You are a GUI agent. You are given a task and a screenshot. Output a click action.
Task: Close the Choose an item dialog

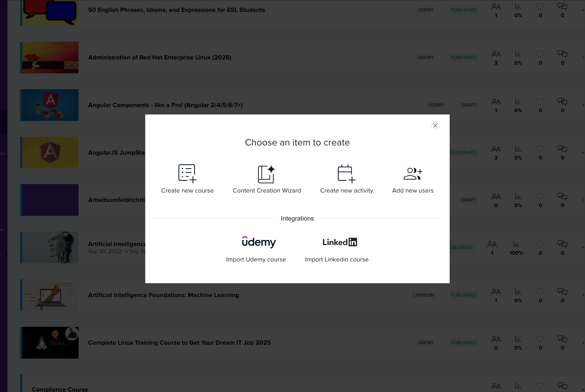tap(435, 125)
